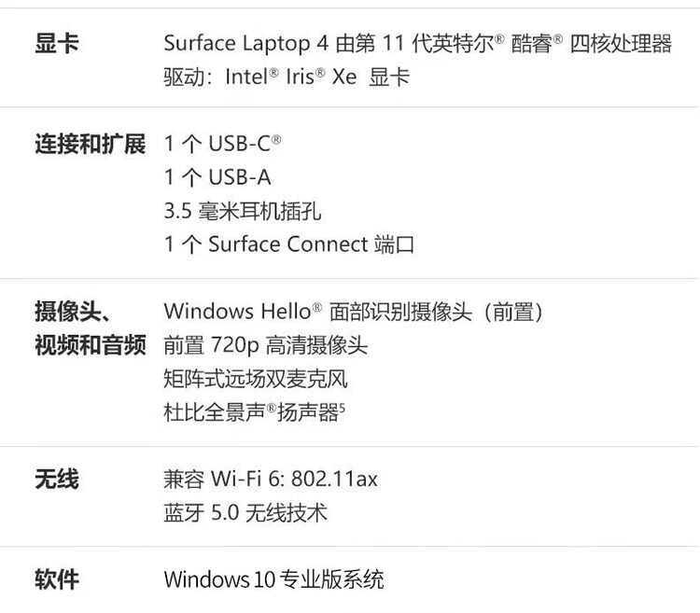The image size is (700, 613).
Task: Click the 杜比全景声扬声器 line
Action: point(250,412)
